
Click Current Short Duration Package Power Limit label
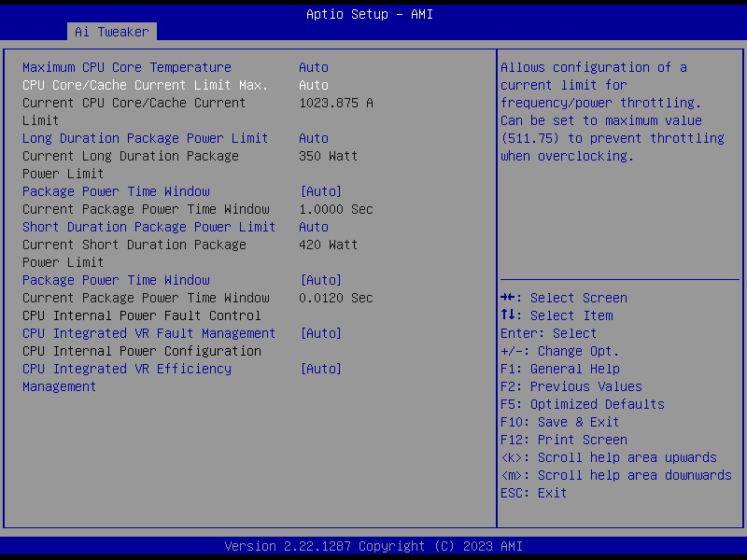point(134,253)
